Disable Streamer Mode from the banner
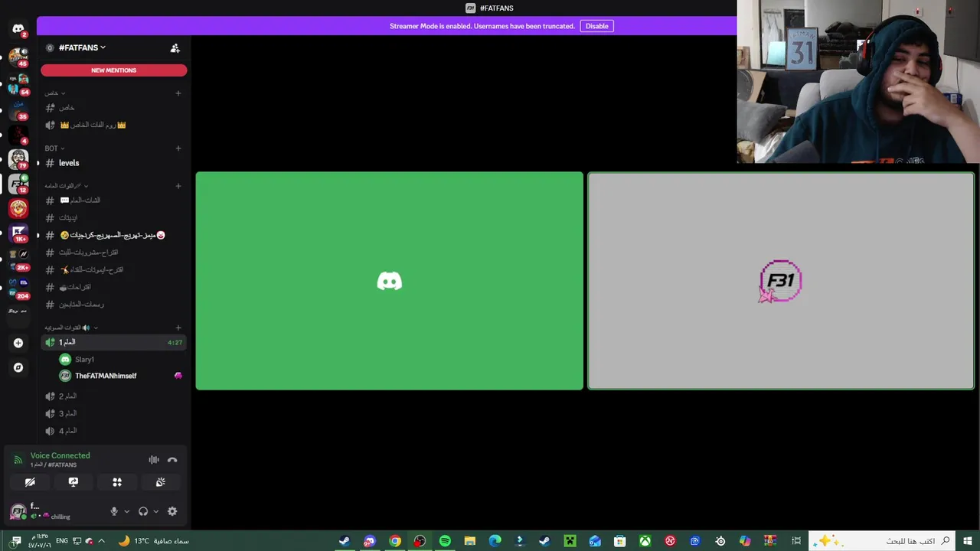The width and height of the screenshot is (980, 551). (596, 26)
